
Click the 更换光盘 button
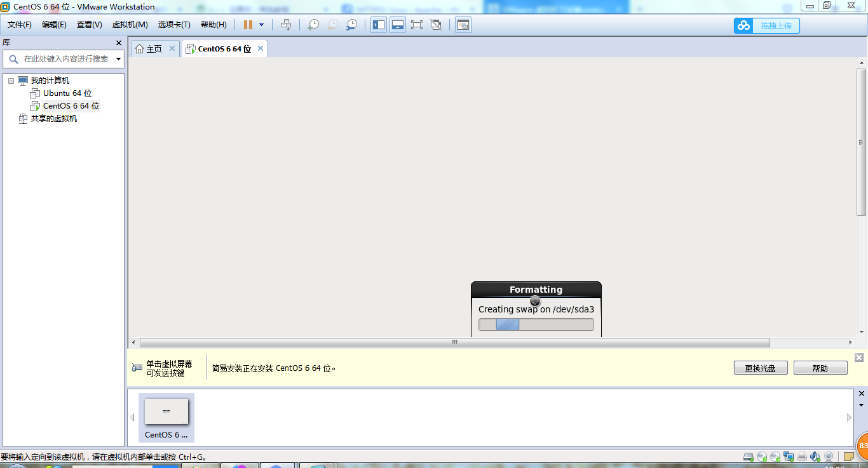(x=761, y=368)
